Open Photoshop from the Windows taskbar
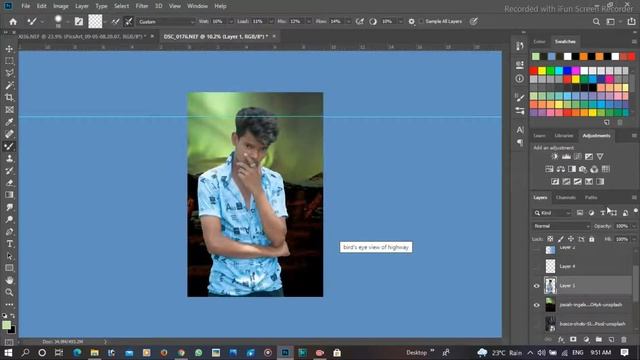640x360 pixels. coord(285,352)
